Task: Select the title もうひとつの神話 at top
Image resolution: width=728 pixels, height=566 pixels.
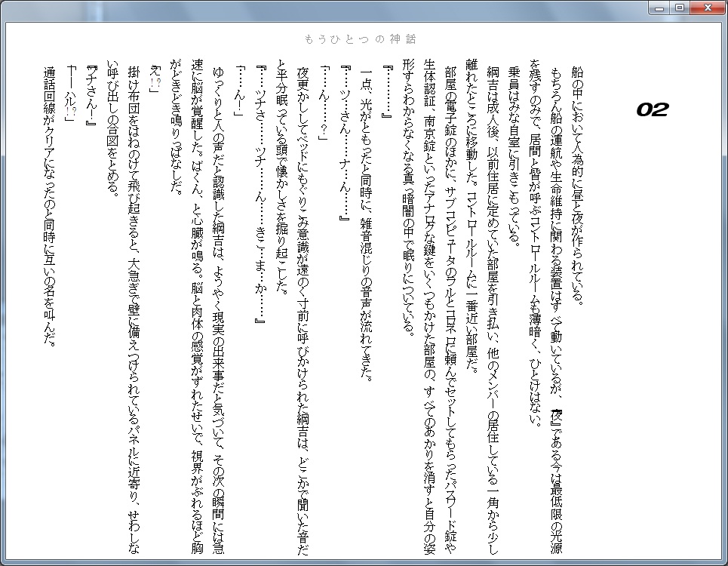Action: point(362,35)
